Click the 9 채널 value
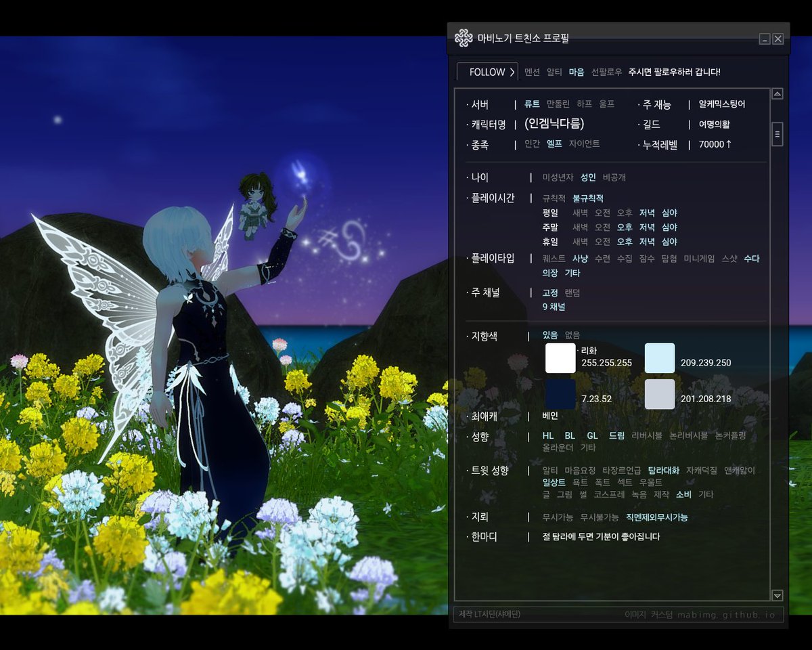This screenshot has width=812, height=650. [x=554, y=307]
